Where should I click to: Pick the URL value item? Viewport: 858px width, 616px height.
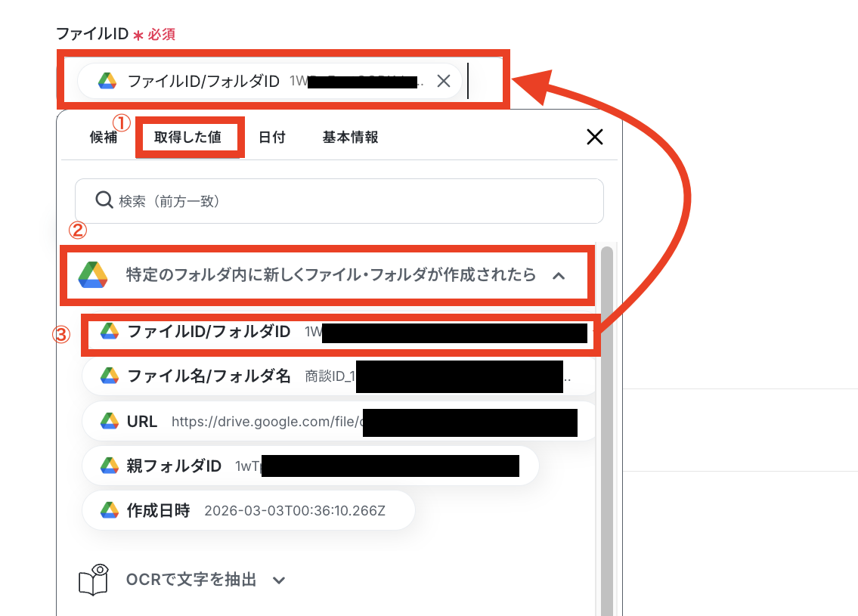(x=339, y=421)
